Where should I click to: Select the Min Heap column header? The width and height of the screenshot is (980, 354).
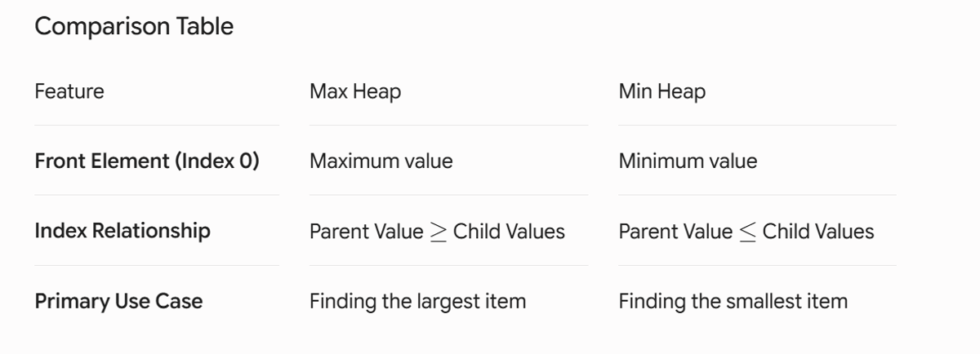click(662, 92)
